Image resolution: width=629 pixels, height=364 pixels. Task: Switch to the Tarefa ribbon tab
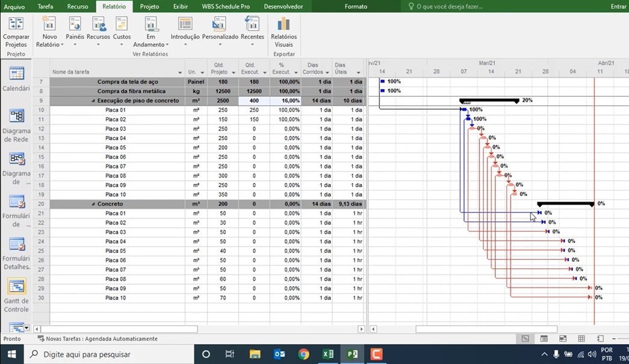coord(45,7)
